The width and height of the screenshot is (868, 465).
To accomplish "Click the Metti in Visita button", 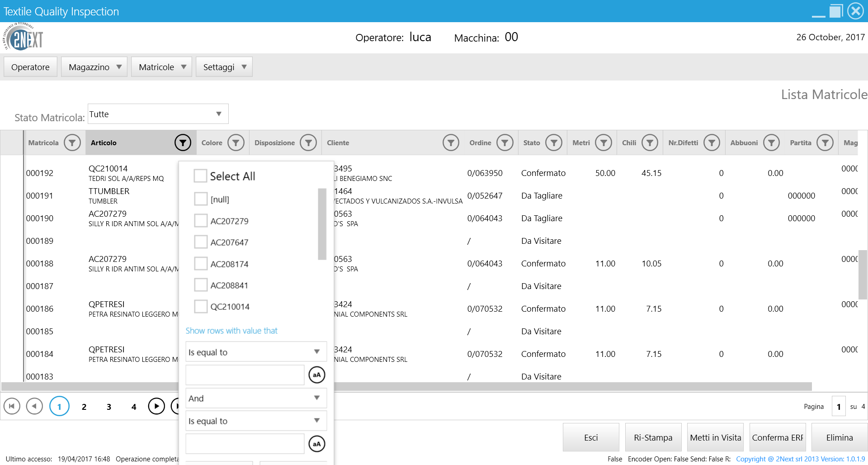I will click(x=715, y=437).
